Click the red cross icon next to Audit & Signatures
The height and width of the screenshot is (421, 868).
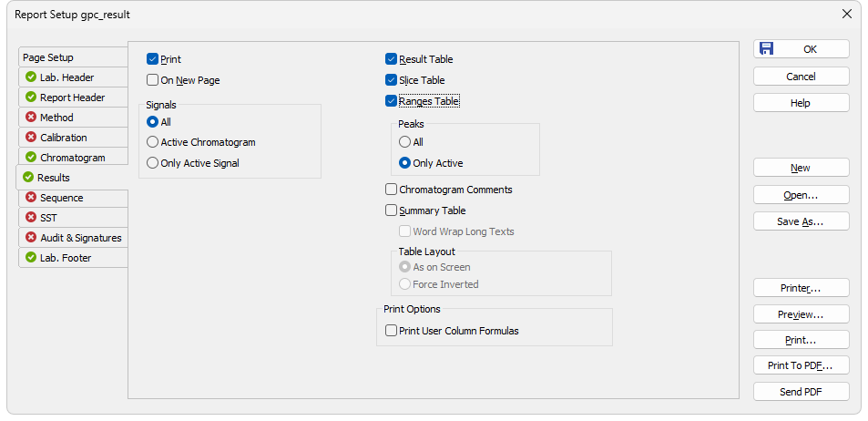tap(31, 237)
